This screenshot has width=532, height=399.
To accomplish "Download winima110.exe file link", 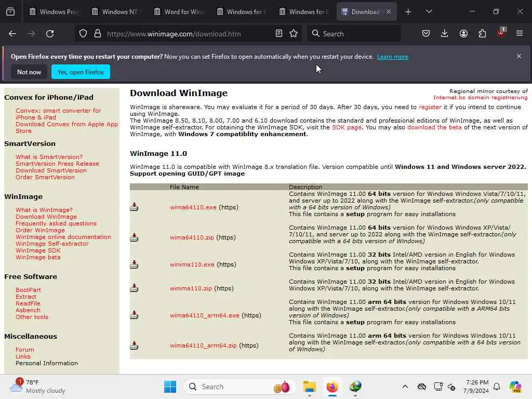I will [192, 264].
